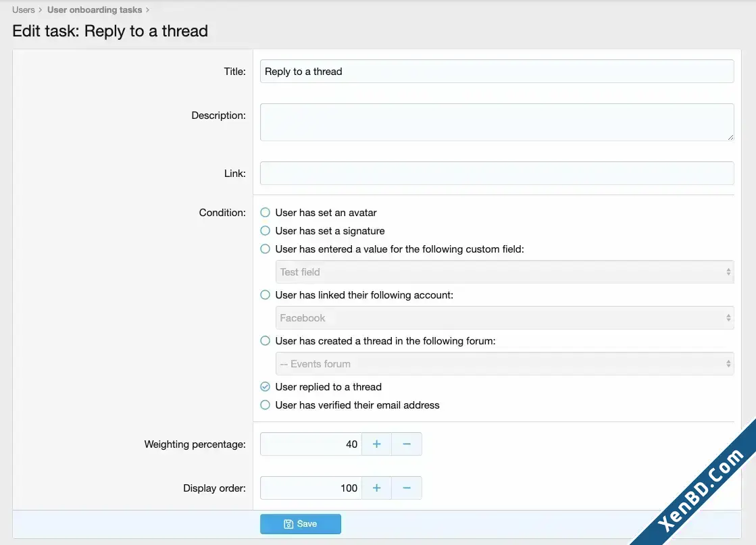Screen dimensions: 756x545
Task: Click the Display order value field
Action: pos(311,488)
